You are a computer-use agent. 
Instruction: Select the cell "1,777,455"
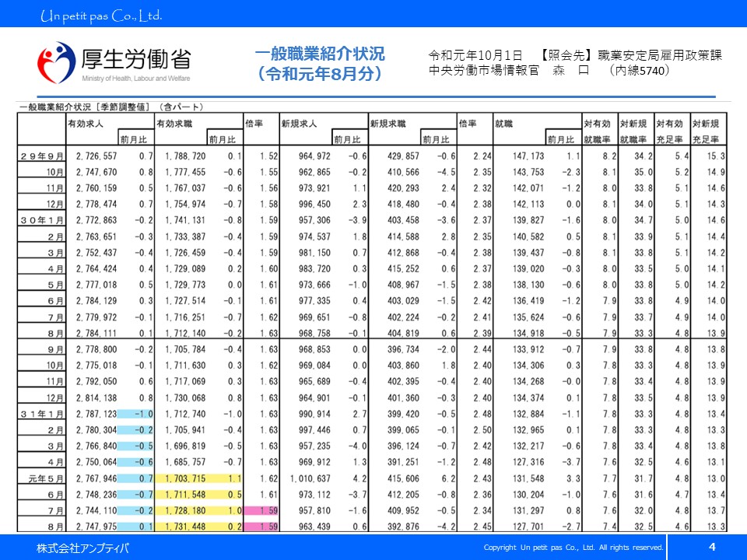click(185, 172)
